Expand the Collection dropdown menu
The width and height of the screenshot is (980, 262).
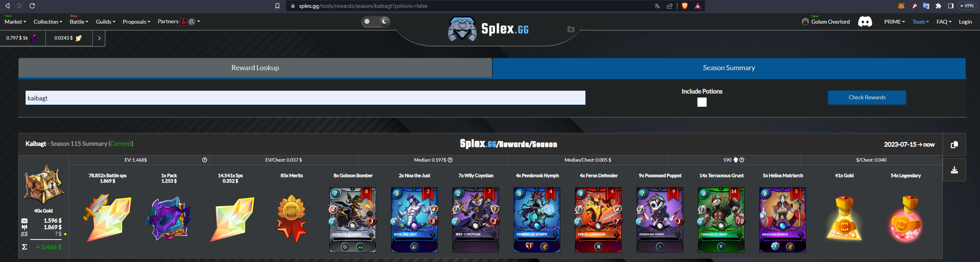[x=48, y=22]
